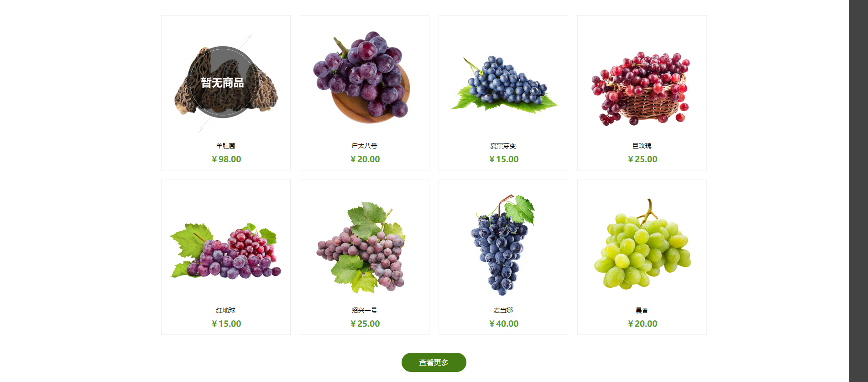The width and height of the screenshot is (868, 382).
Task: Open the 羊肚菌 product title link
Action: (226, 146)
